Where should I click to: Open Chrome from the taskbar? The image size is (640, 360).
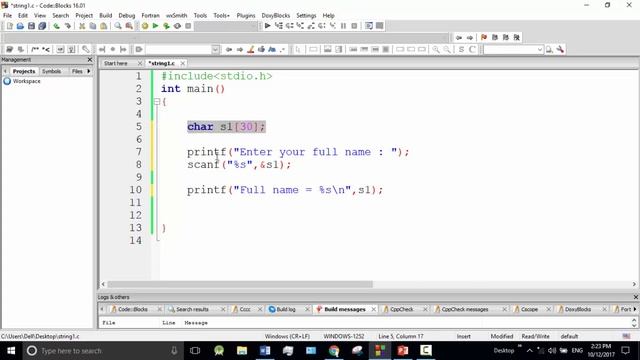pos(334,351)
